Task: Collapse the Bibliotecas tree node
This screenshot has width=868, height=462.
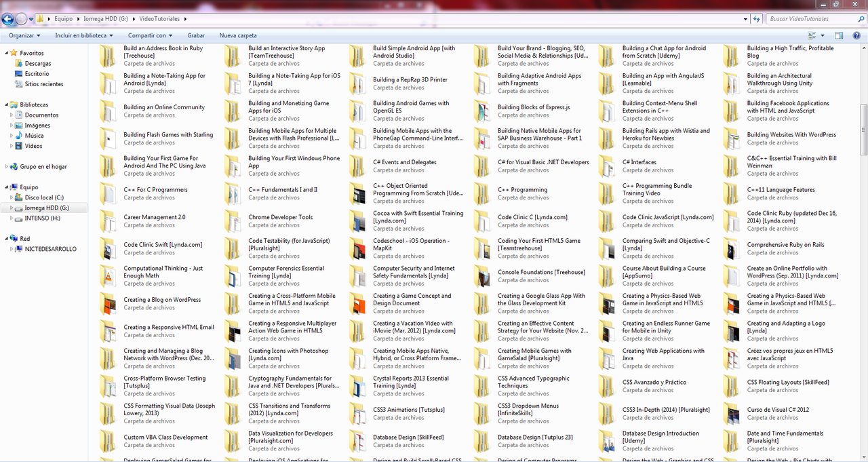Action: coord(6,104)
